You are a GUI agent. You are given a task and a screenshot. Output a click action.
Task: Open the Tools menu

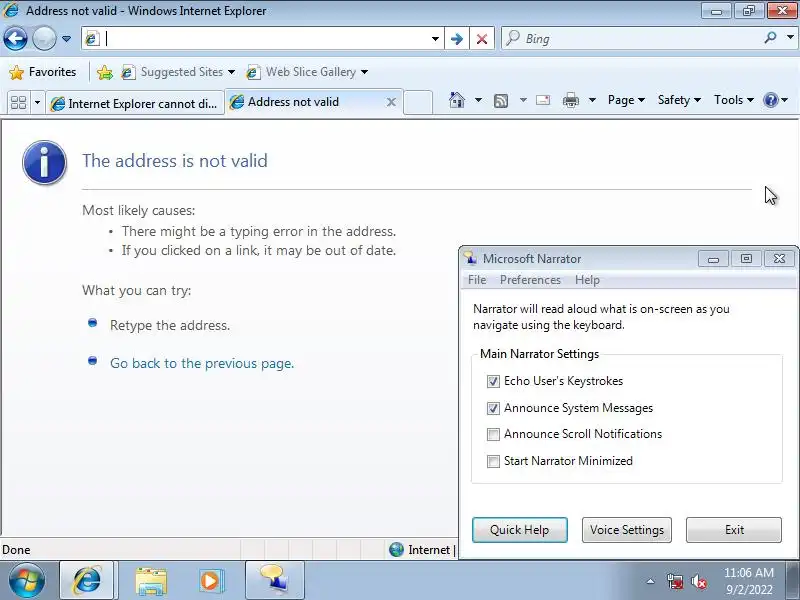[734, 100]
